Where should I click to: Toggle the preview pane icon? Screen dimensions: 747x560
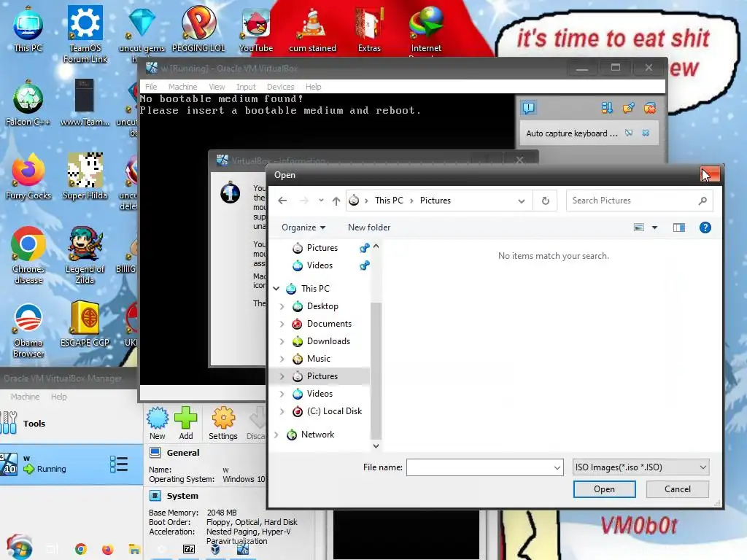click(679, 227)
